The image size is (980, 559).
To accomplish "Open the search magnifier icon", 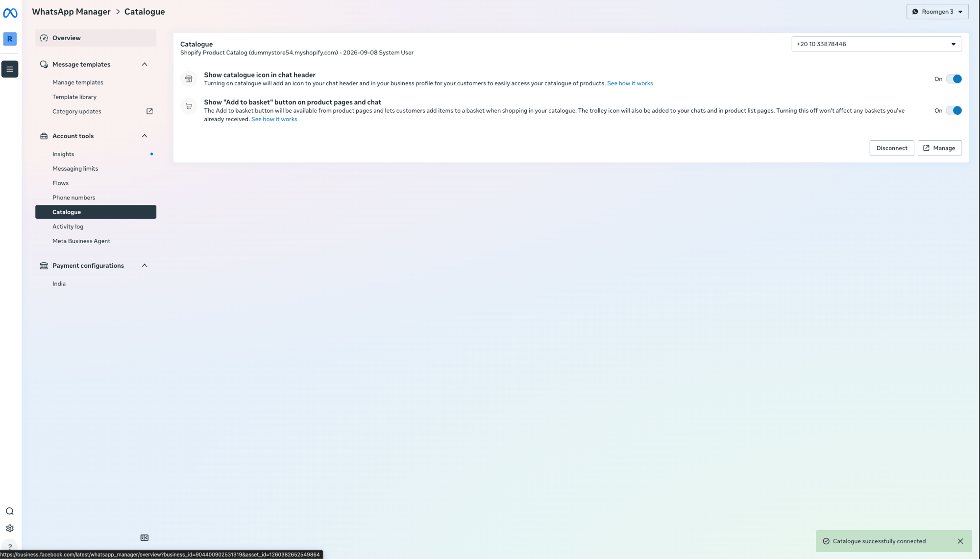I will [x=10, y=511].
